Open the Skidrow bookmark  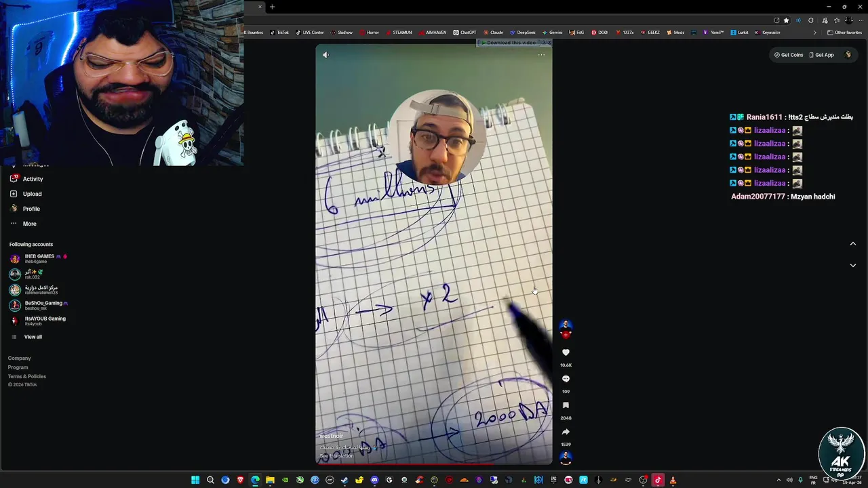pyautogui.click(x=342, y=33)
